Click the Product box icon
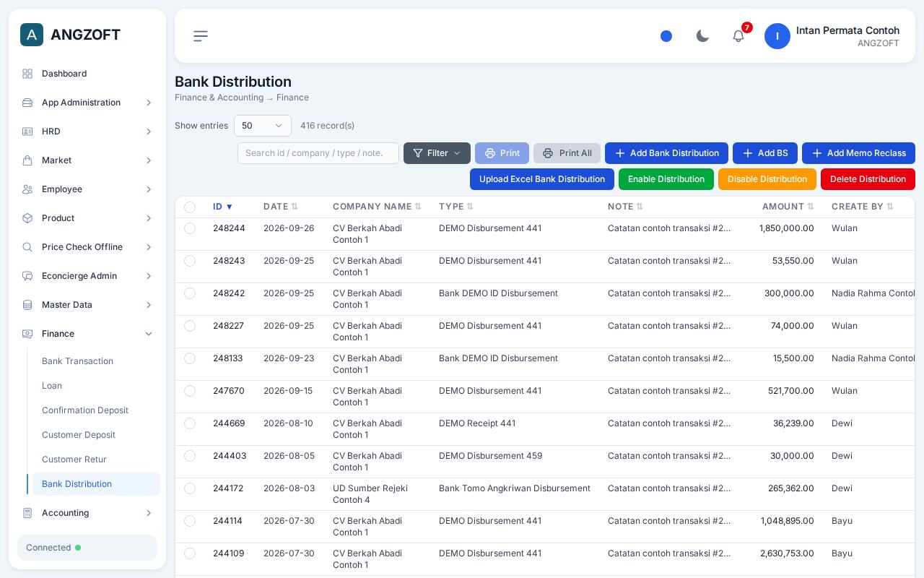The width and height of the screenshot is (924, 578). (27, 218)
